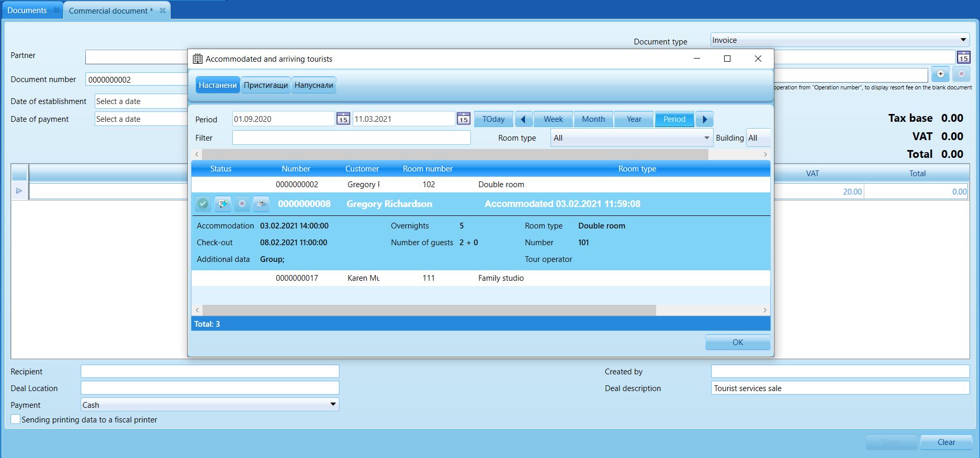This screenshot has width=980, height=458.
Task: Select the Karen reservation row 0000000017
Action: tap(480, 278)
